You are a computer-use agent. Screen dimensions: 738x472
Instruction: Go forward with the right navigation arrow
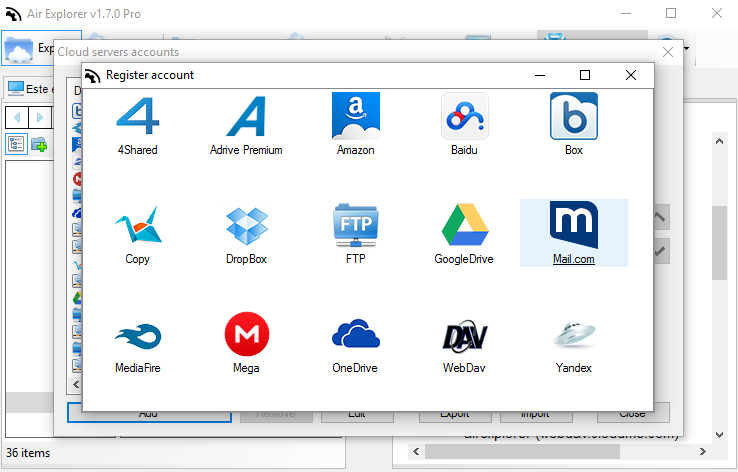click(40, 117)
